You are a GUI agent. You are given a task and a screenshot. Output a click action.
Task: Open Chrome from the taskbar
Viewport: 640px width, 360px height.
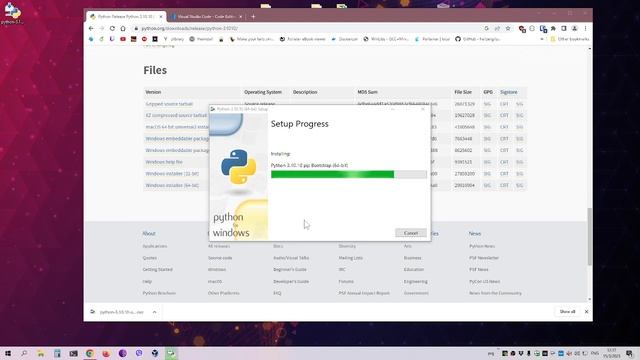coord(90,353)
